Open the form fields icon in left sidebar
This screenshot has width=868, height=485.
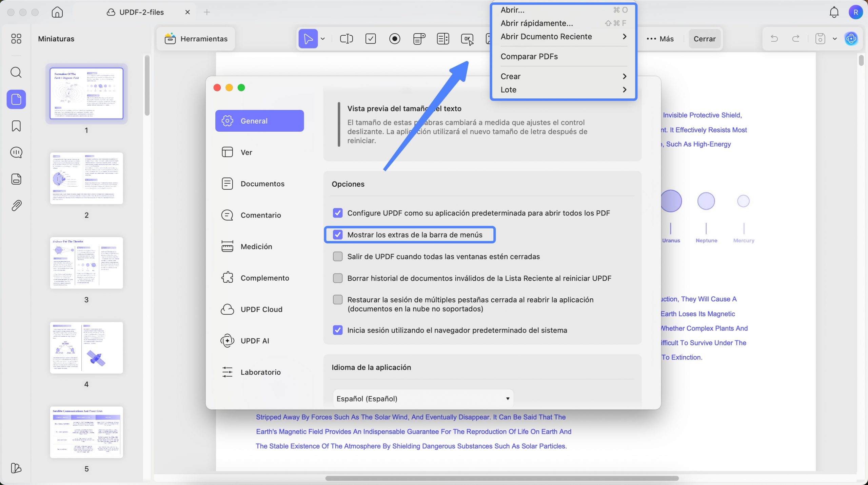pos(16,179)
